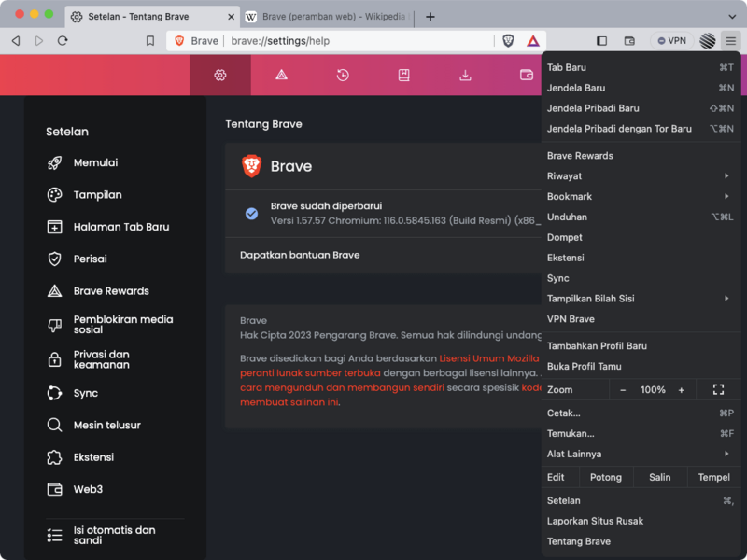Click the Salin edit button

[659, 477]
